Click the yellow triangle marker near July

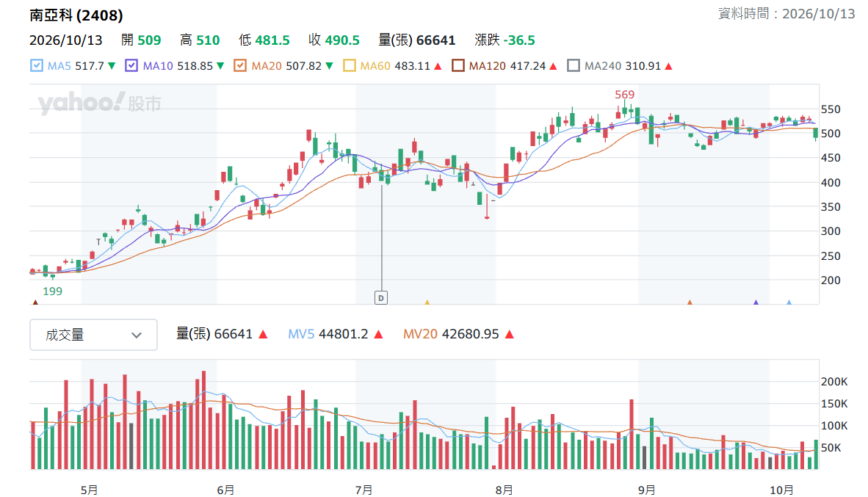(427, 302)
